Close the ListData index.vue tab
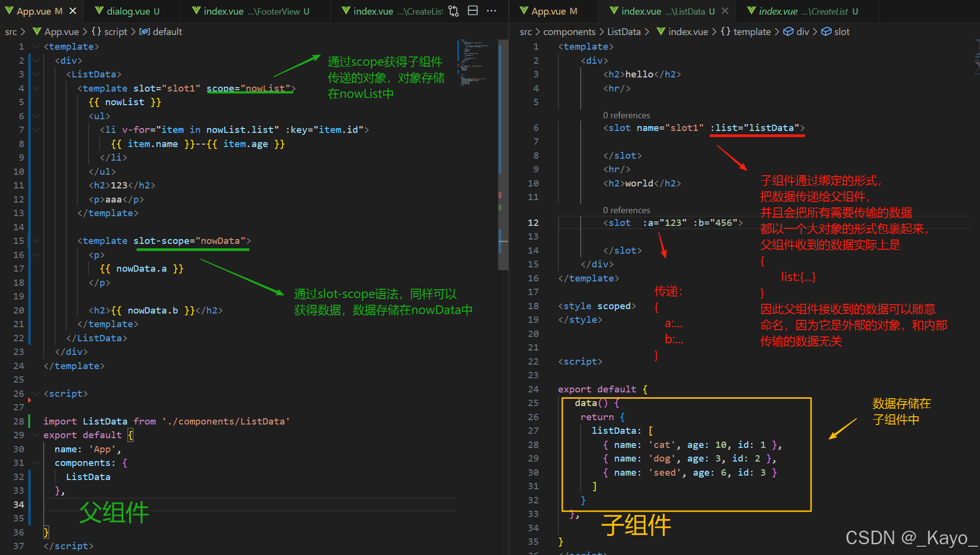The image size is (980, 555). tap(725, 11)
